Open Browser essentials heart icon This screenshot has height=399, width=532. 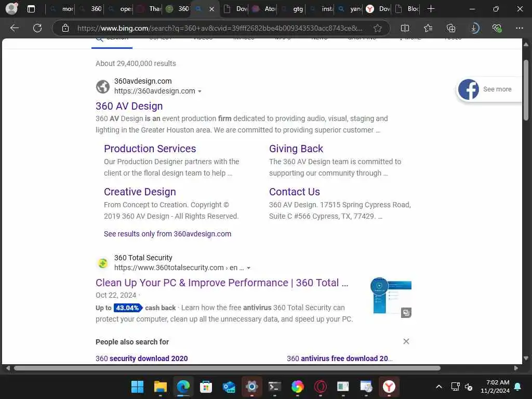click(497, 28)
